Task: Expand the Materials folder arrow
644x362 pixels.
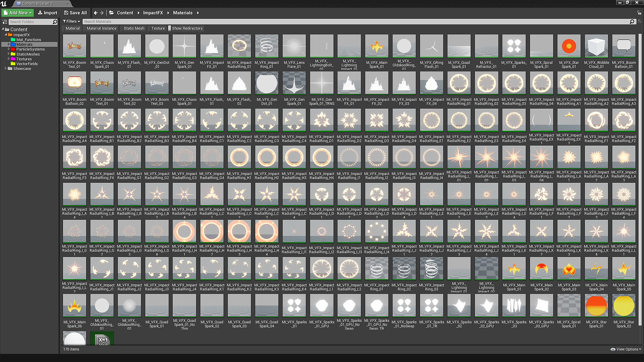Action: tap(9, 44)
